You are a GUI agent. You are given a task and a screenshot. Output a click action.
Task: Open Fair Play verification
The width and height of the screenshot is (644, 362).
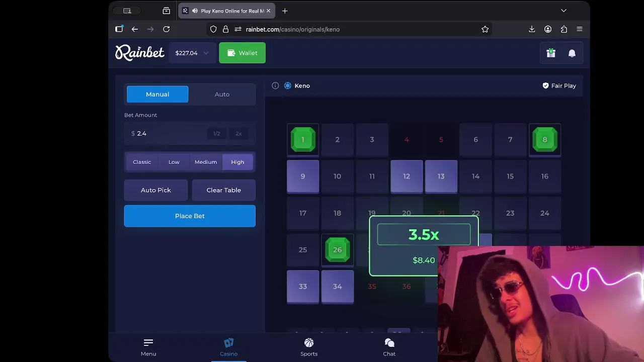[x=559, y=85]
